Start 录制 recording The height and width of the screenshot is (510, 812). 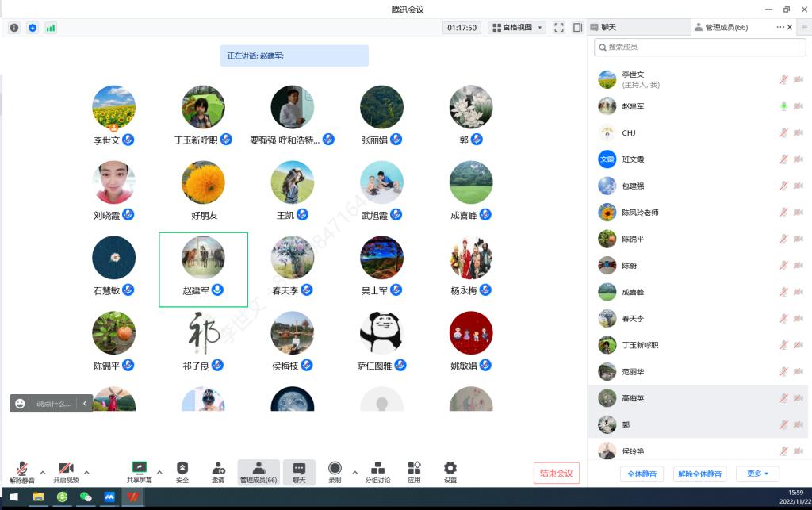[335, 472]
